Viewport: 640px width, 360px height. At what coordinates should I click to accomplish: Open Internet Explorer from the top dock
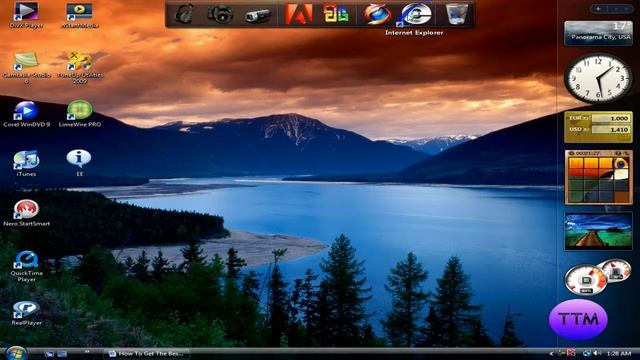pos(416,14)
